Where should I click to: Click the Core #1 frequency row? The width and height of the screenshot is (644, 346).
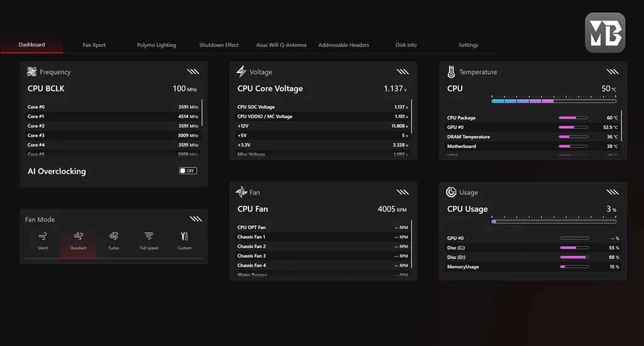pyautogui.click(x=113, y=116)
